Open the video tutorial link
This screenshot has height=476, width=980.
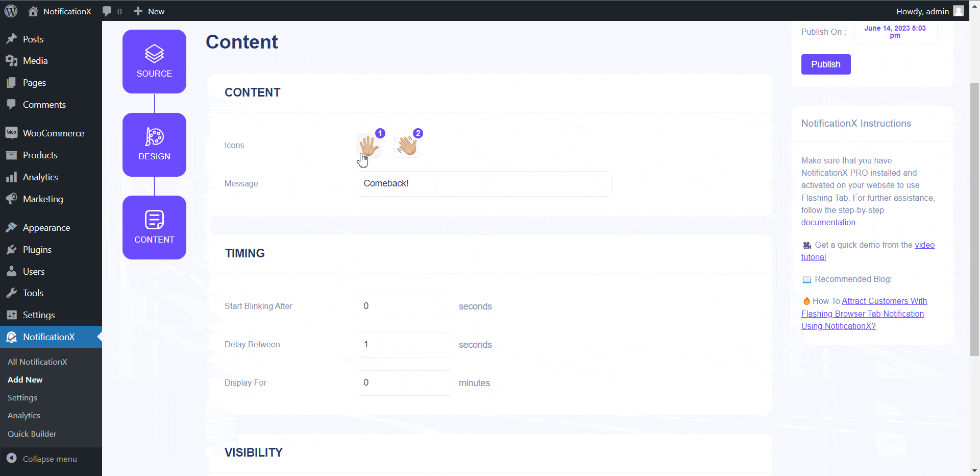click(x=868, y=251)
